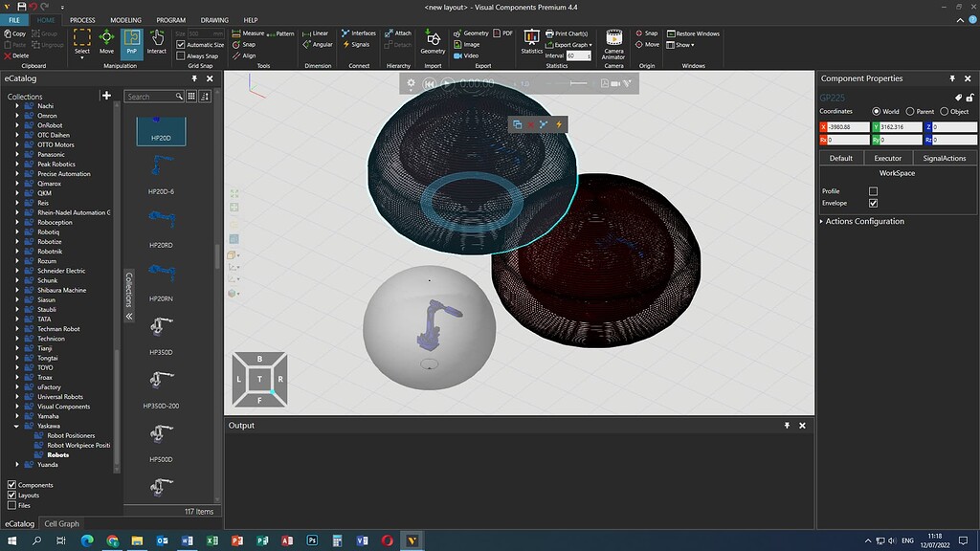
Task: Click the Restore Windows button
Action: (x=691, y=33)
